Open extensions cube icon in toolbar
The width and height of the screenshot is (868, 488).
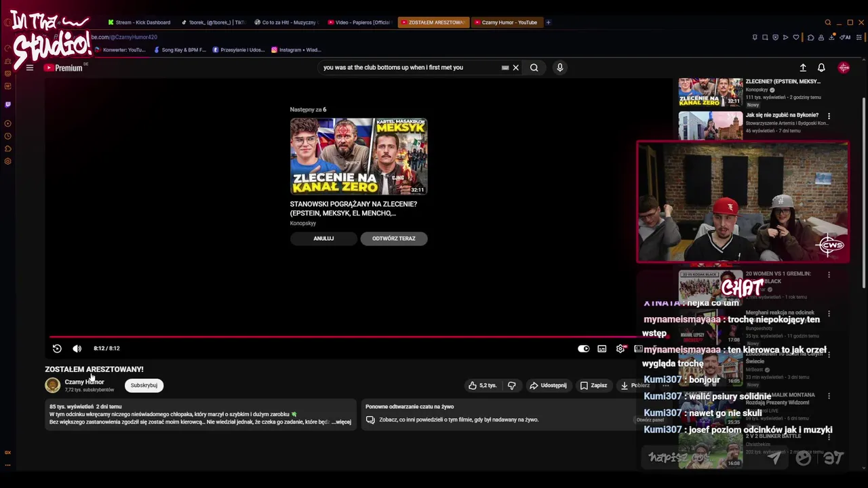[811, 37]
